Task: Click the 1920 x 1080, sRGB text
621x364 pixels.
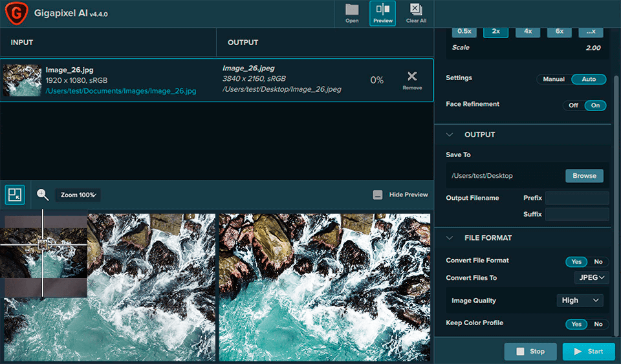Action: pos(76,80)
